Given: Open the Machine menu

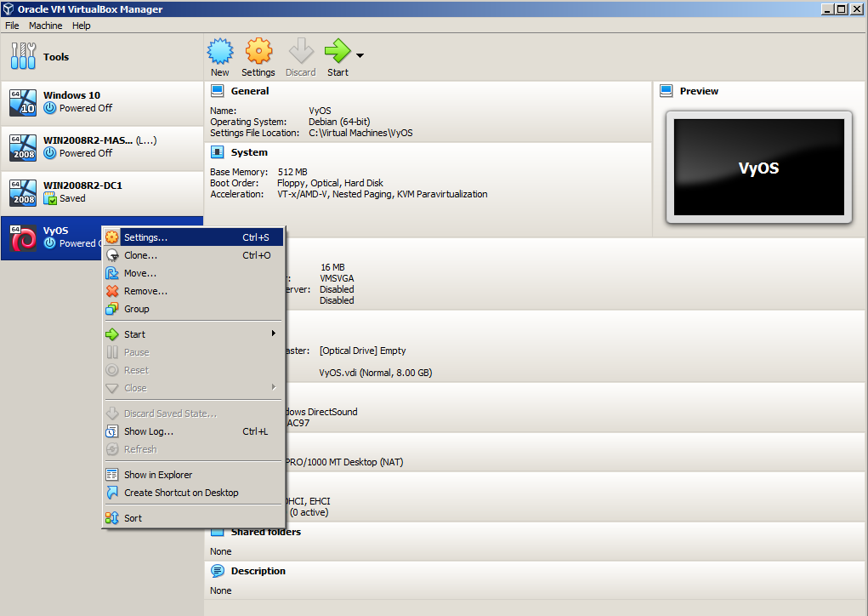Looking at the screenshot, I should coord(45,25).
